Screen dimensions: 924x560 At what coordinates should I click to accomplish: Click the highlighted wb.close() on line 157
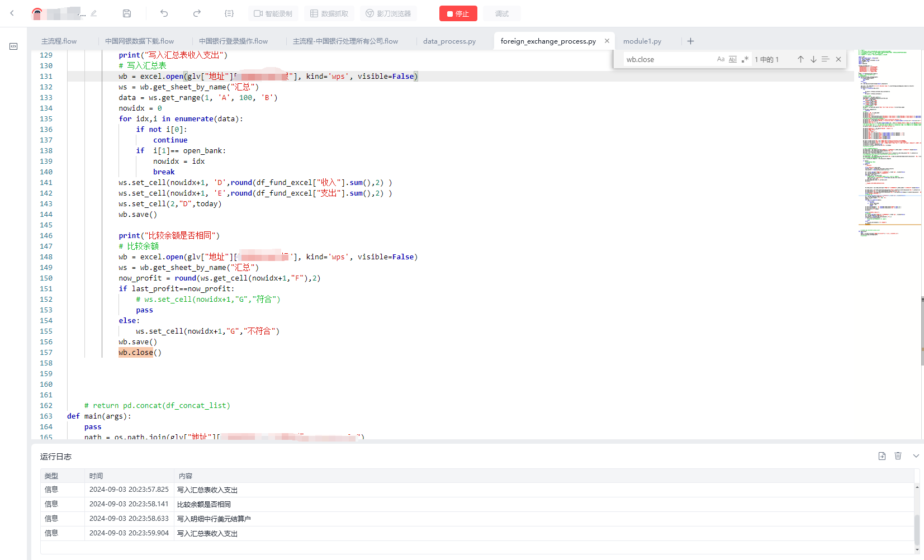pos(140,353)
